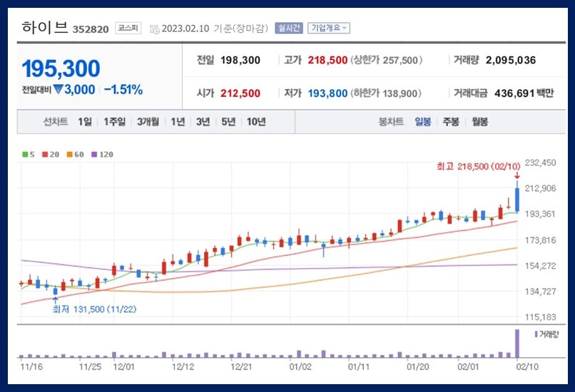Click the calendar clock icon beside the date

[x=155, y=29]
